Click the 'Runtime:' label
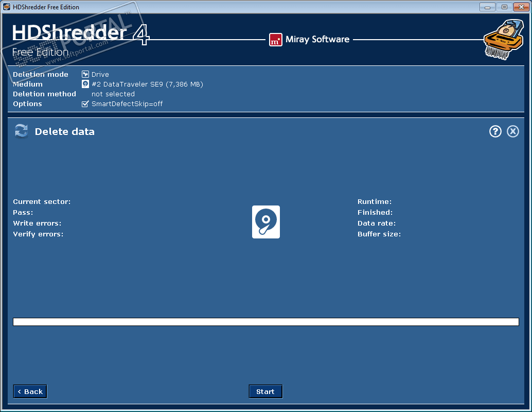The width and height of the screenshot is (532, 412). tap(375, 202)
